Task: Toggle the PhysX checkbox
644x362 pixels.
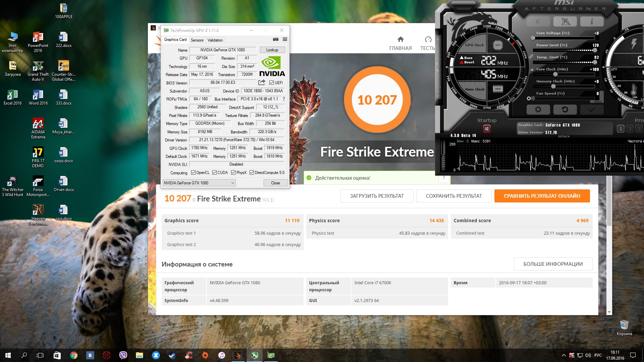Action: [x=233, y=173]
